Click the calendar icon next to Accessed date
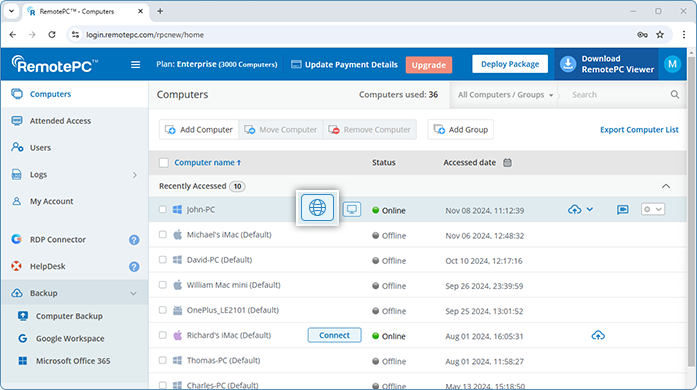The width and height of the screenshot is (697, 390). click(507, 163)
